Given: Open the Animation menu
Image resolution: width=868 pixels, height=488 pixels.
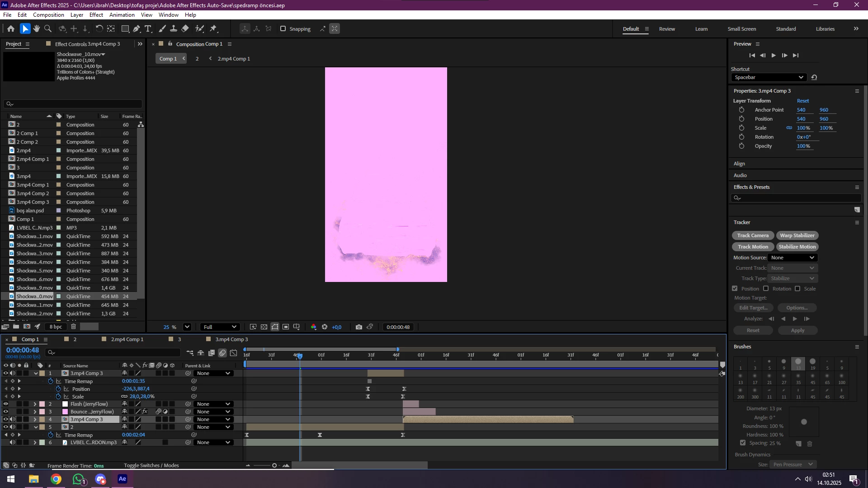Looking at the screenshot, I should (x=122, y=15).
